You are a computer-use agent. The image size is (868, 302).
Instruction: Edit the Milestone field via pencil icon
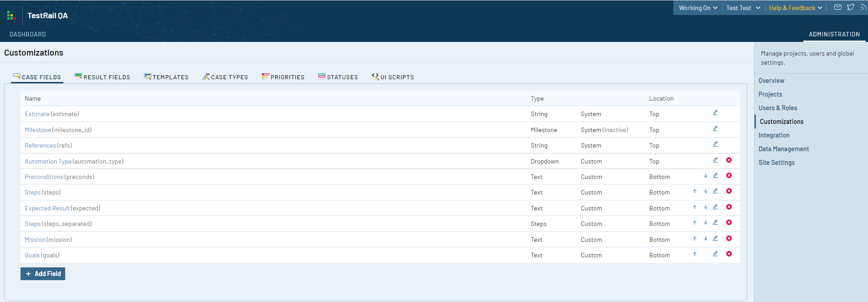715,128
